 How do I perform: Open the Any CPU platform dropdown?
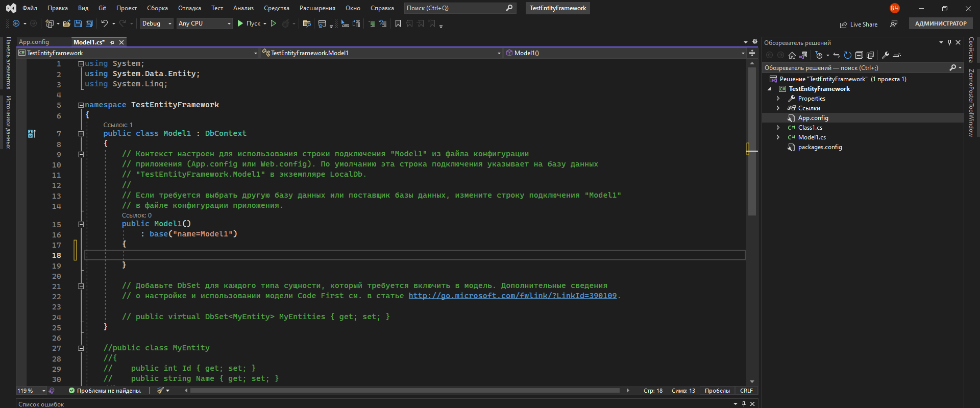(204, 23)
